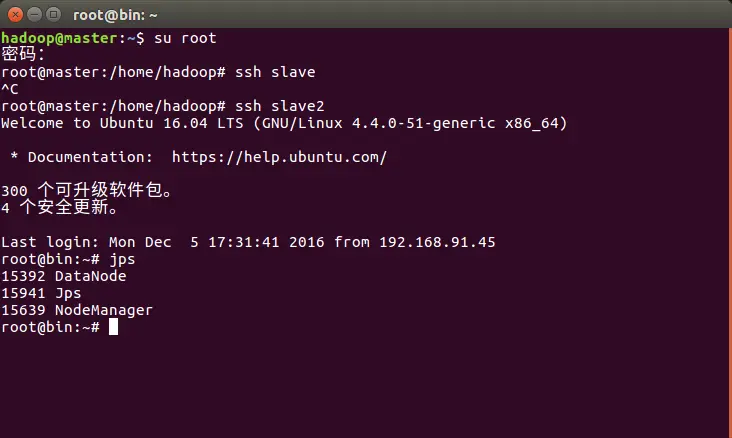732x438 pixels.
Task: Open the https://help.ubuntu.com/ link
Action: pyautogui.click(x=279, y=157)
